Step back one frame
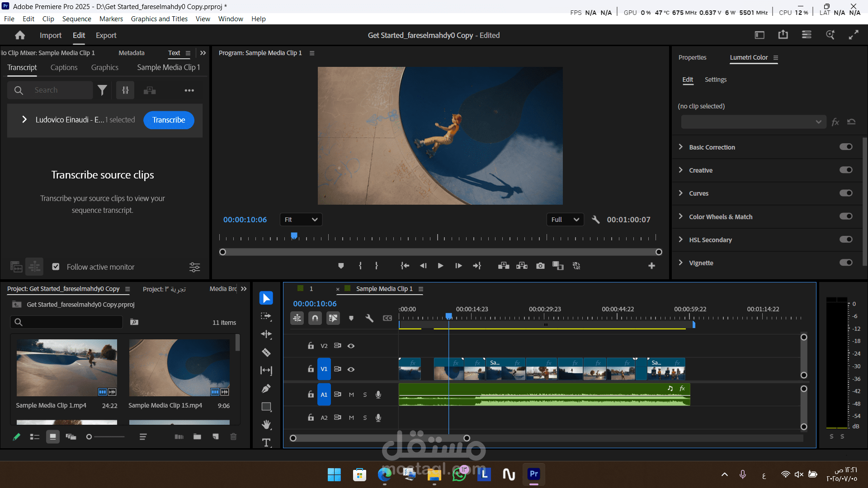 [423, 266]
